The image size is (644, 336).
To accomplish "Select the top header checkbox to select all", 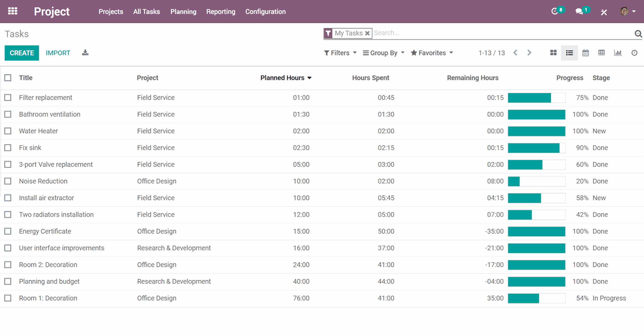I will point(9,78).
